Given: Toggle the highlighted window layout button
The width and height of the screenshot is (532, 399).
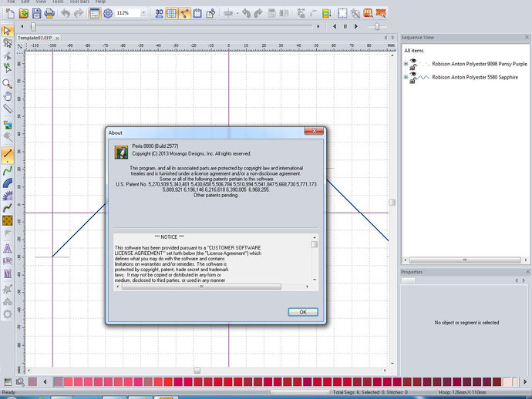Looking at the screenshot, I should point(95,13).
